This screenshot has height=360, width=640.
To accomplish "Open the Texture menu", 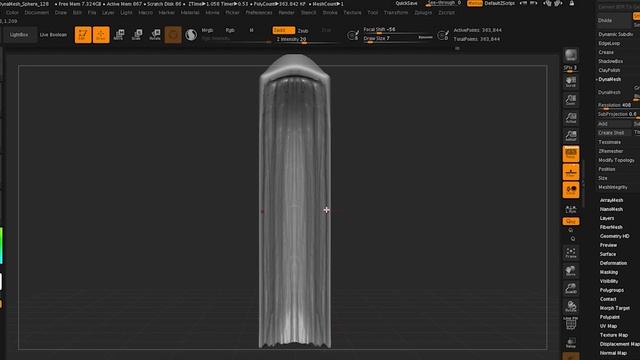I will [x=352, y=13].
